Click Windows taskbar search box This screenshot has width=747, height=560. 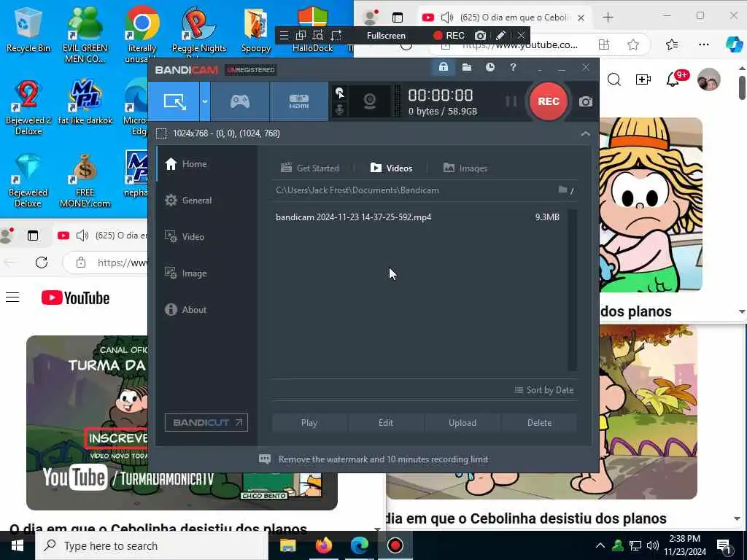point(152,545)
